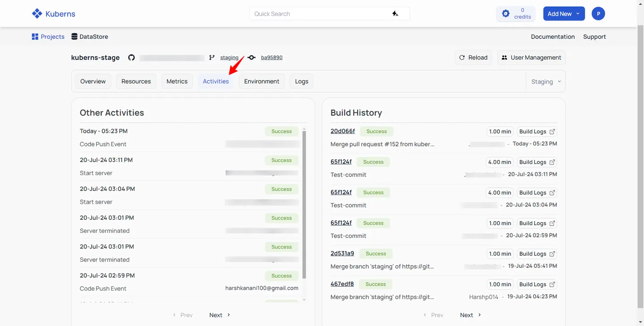Screen dimensions: 644x326
Task: Click Success badge for Today 05:23 PM activity
Action: pyautogui.click(x=281, y=131)
